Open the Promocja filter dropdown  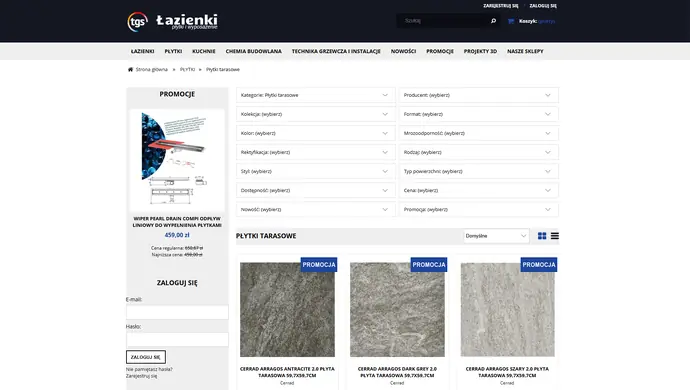478,210
